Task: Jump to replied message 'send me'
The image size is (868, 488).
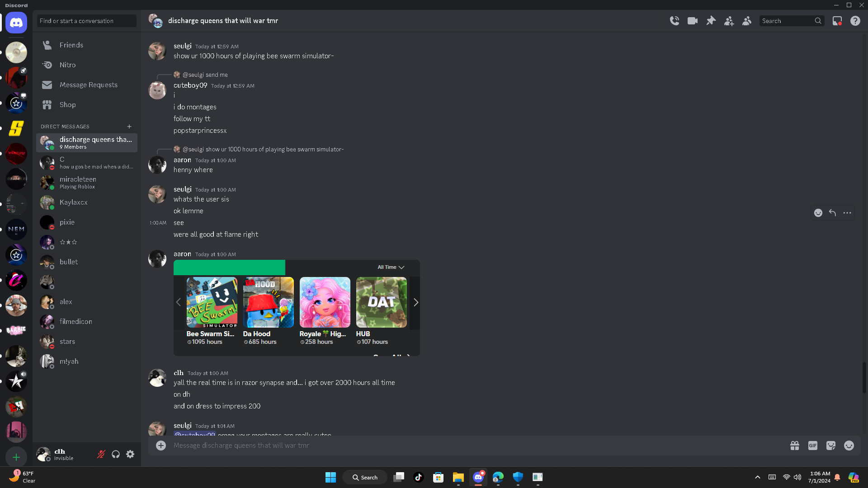Action: (x=205, y=75)
